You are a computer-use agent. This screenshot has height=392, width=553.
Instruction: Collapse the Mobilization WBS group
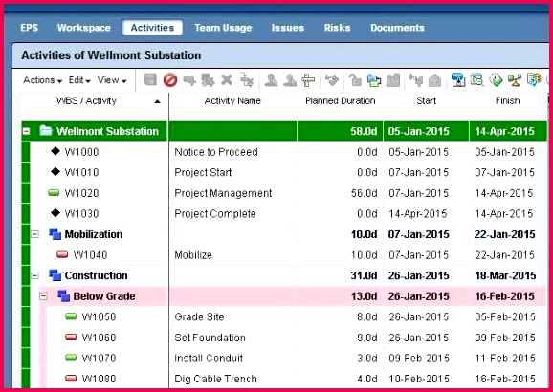click(34, 234)
